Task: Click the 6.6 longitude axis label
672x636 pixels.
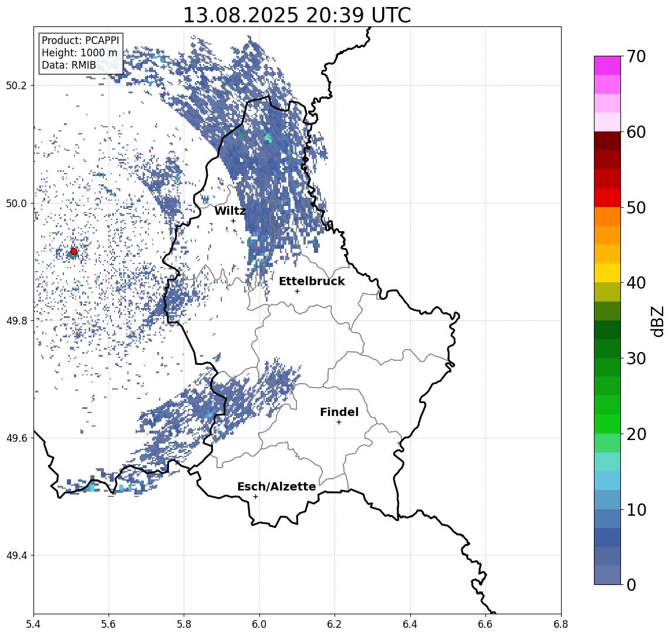Action: coord(485,624)
